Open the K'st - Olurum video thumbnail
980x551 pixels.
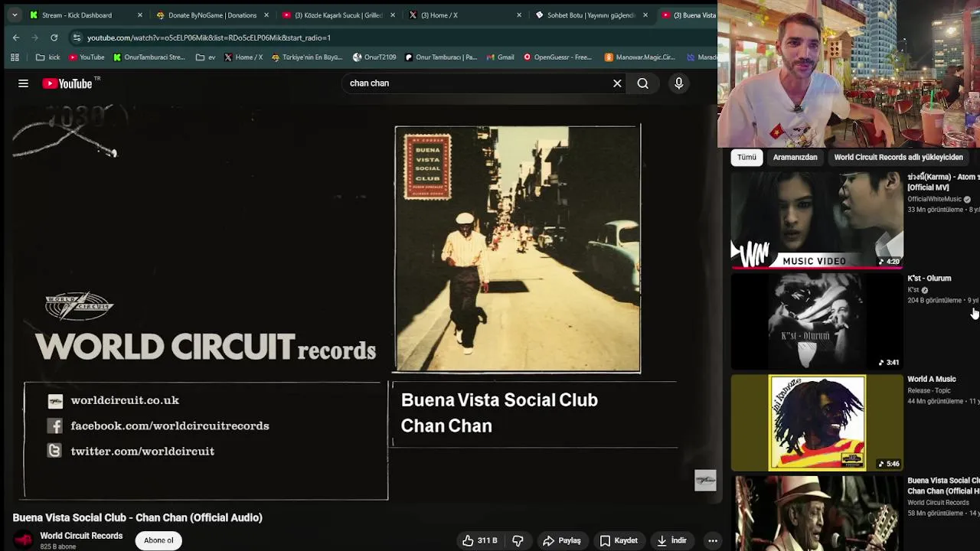click(x=817, y=321)
